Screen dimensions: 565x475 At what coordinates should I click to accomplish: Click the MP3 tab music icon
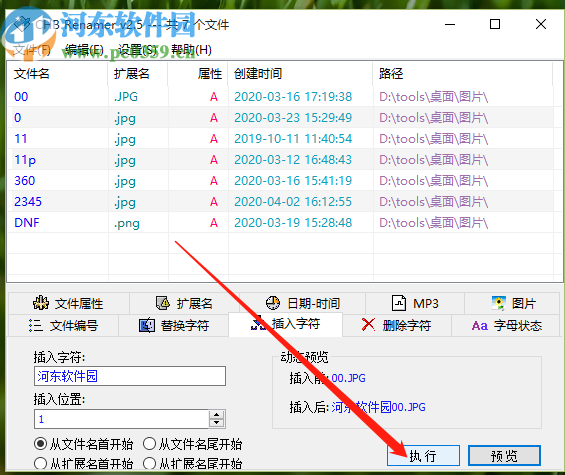pyautogui.click(x=399, y=303)
